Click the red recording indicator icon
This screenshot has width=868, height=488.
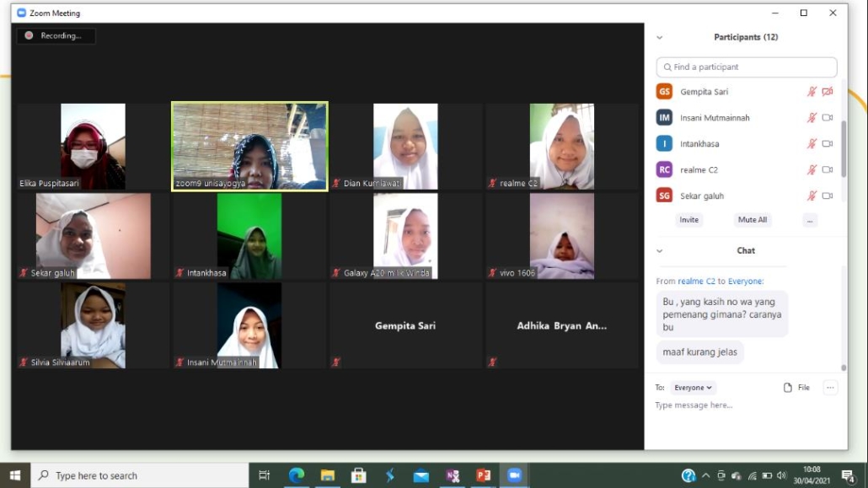(x=29, y=35)
